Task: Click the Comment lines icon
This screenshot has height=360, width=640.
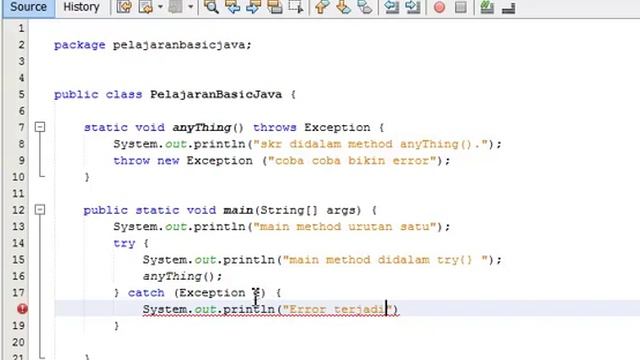Action: pyautogui.click(x=487, y=7)
